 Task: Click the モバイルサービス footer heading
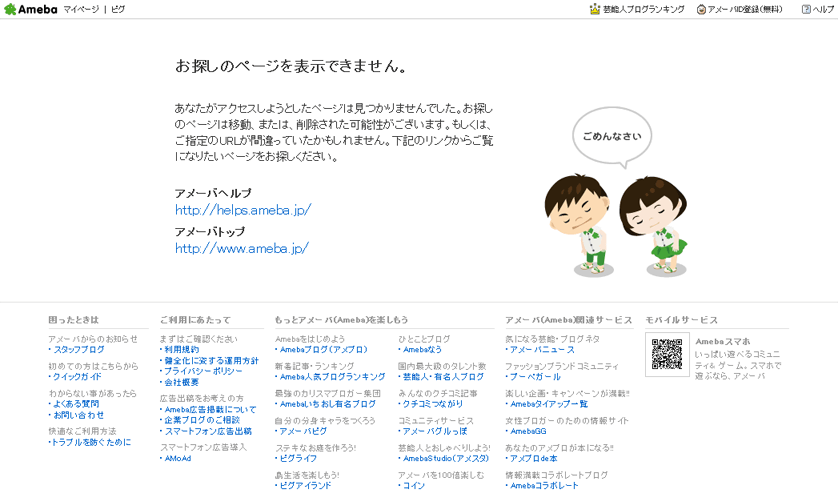tap(681, 320)
